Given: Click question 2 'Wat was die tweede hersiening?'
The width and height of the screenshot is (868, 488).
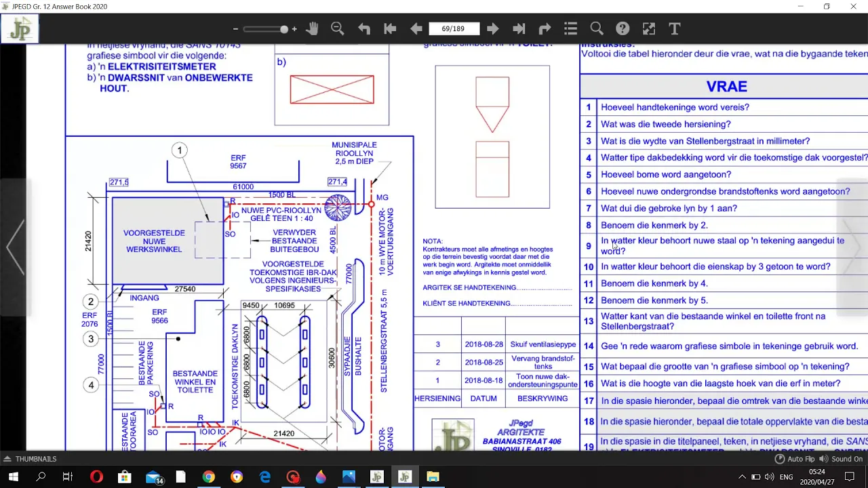Looking at the screenshot, I should tap(666, 124).
